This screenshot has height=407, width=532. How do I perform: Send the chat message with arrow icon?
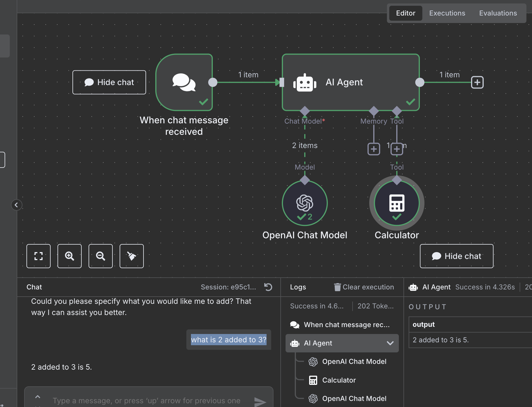pyautogui.click(x=260, y=401)
